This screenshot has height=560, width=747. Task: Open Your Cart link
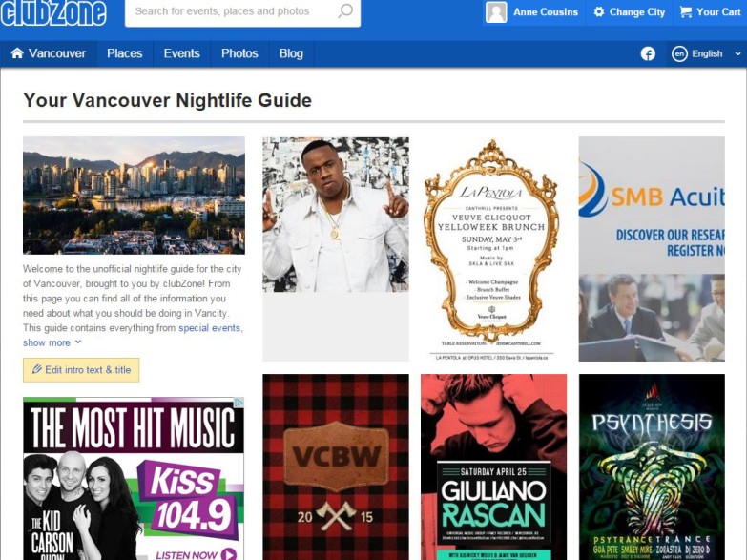718,11
